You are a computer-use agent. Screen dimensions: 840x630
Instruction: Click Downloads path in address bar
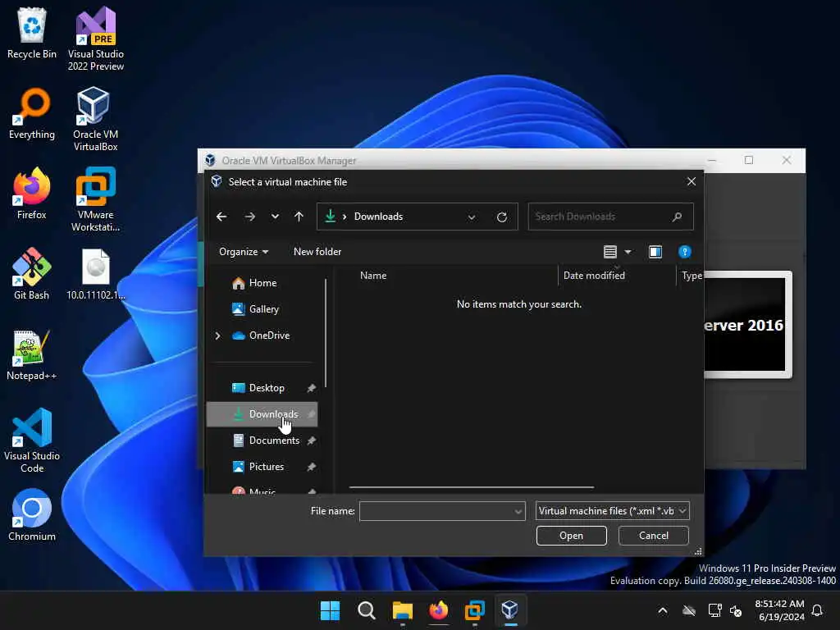point(378,217)
